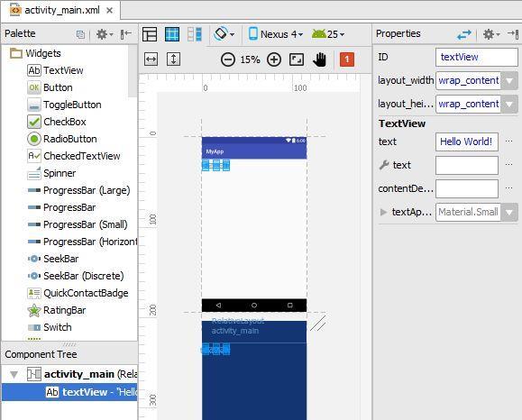The height and width of the screenshot is (420, 522).
Task: Close the activity_main.xml tab
Action: point(109,10)
